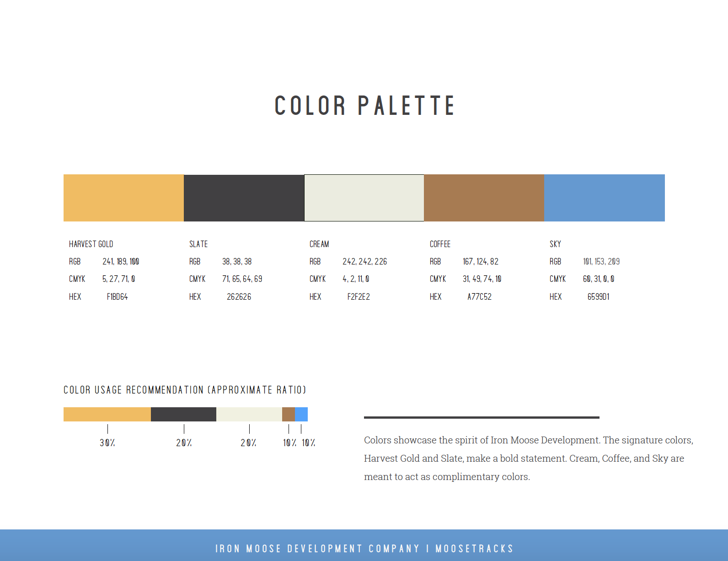Click the cream segment in ratio bar
Image resolution: width=728 pixels, height=561 pixels.
(x=249, y=414)
